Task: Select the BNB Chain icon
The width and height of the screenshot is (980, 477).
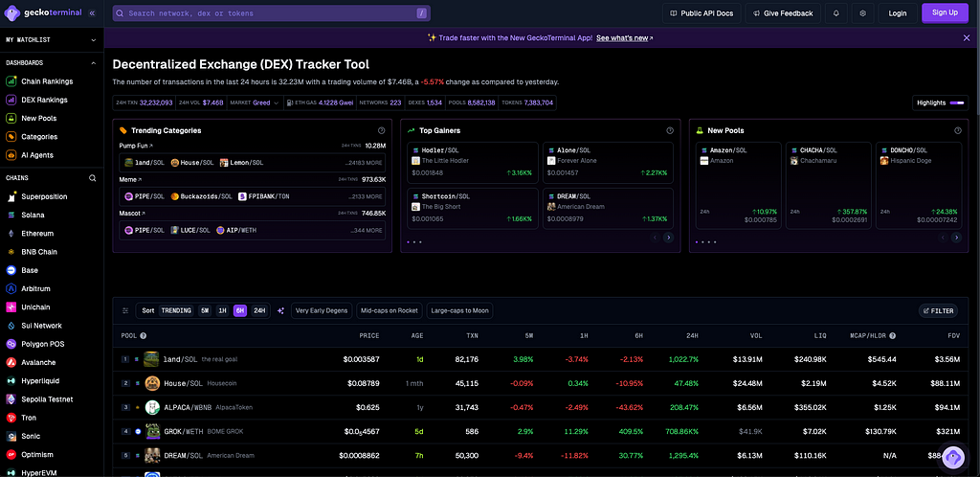Action: click(x=11, y=252)
